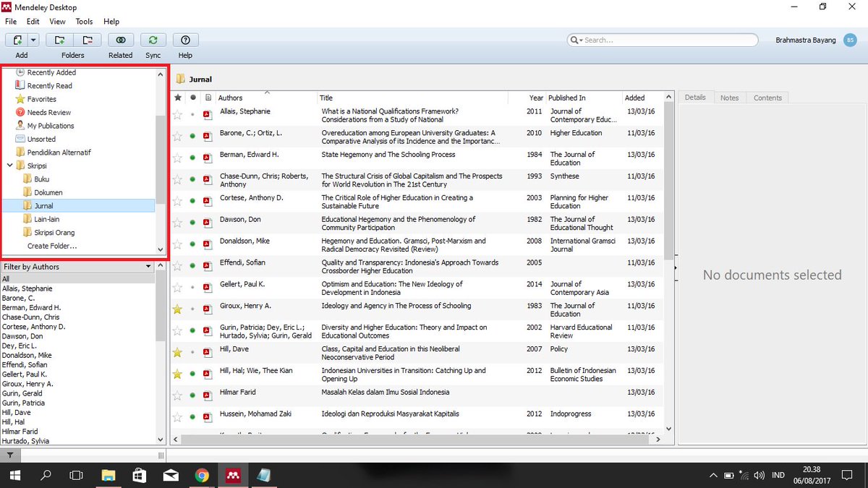Open the Windows Start menu
The width and height of the screenshot is (868, 488).
[14, 475]
